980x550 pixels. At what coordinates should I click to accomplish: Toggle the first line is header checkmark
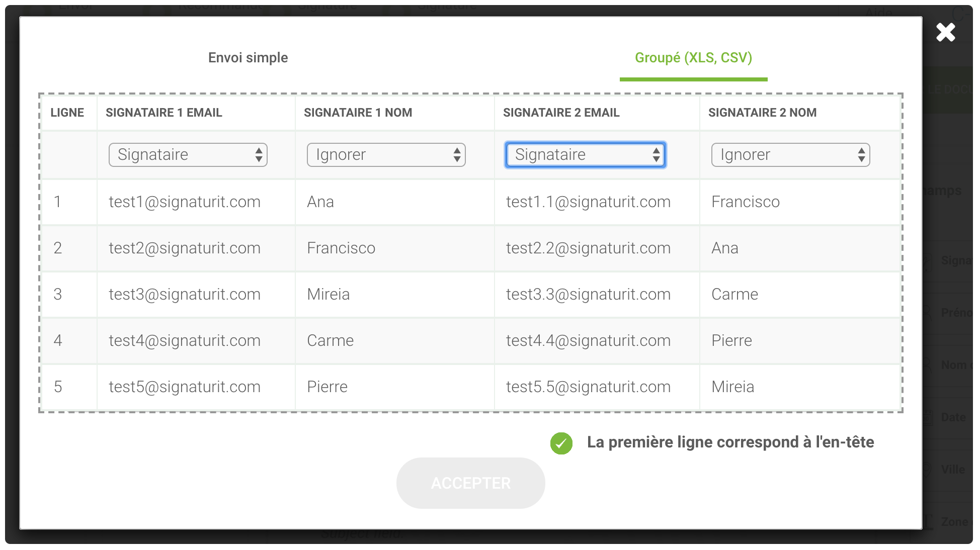pyautogui.click(x=561, y=443)
